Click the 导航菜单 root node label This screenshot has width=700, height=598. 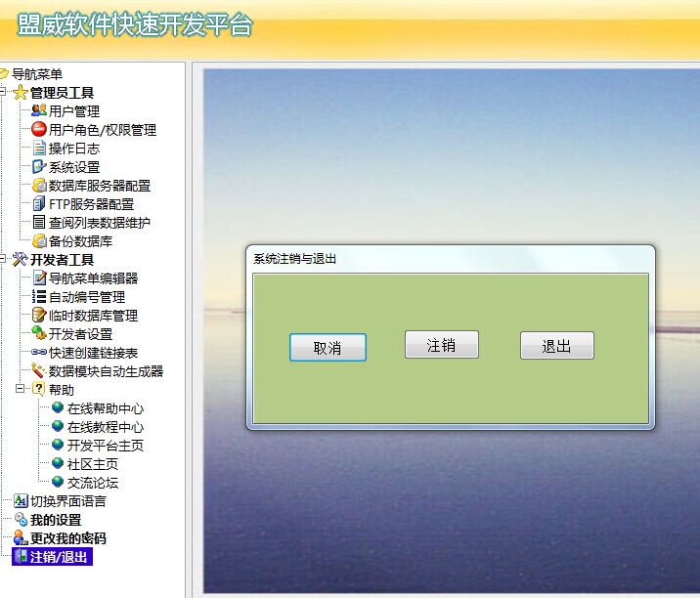[x=37, y=74]
